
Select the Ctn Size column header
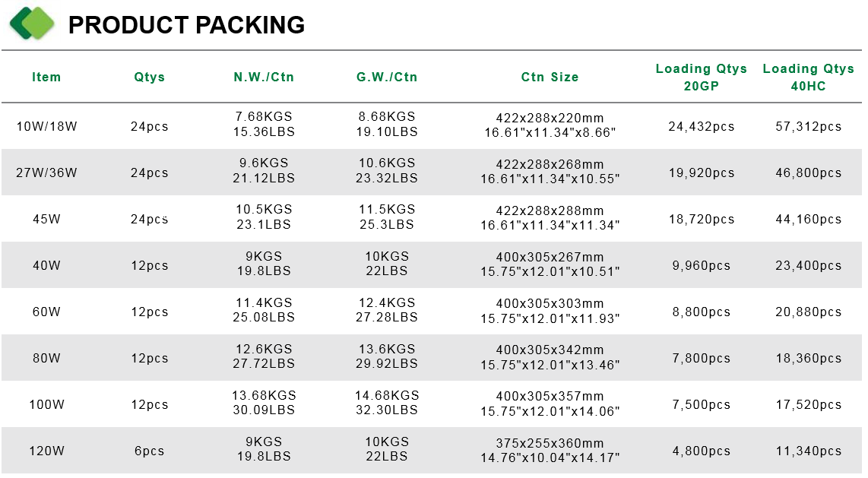pos(550,77)
